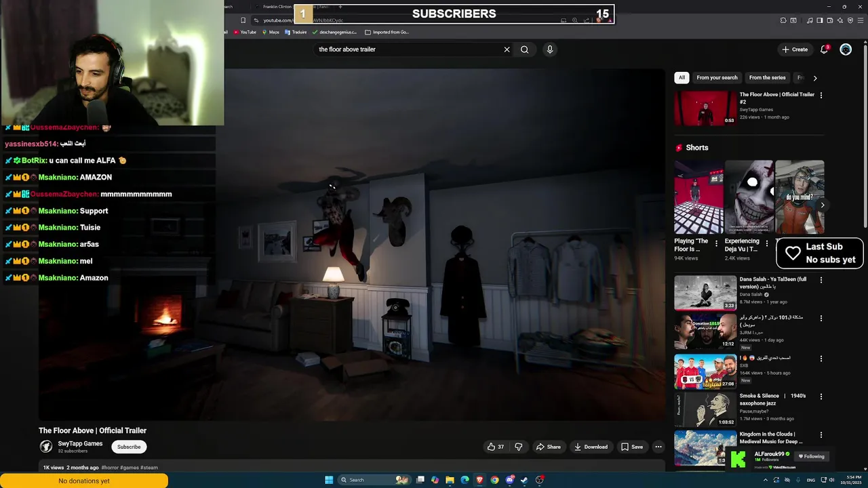Open File Explorer from the taskbar
The height and width of the screenshot is (488, 868).
point(450,480)
